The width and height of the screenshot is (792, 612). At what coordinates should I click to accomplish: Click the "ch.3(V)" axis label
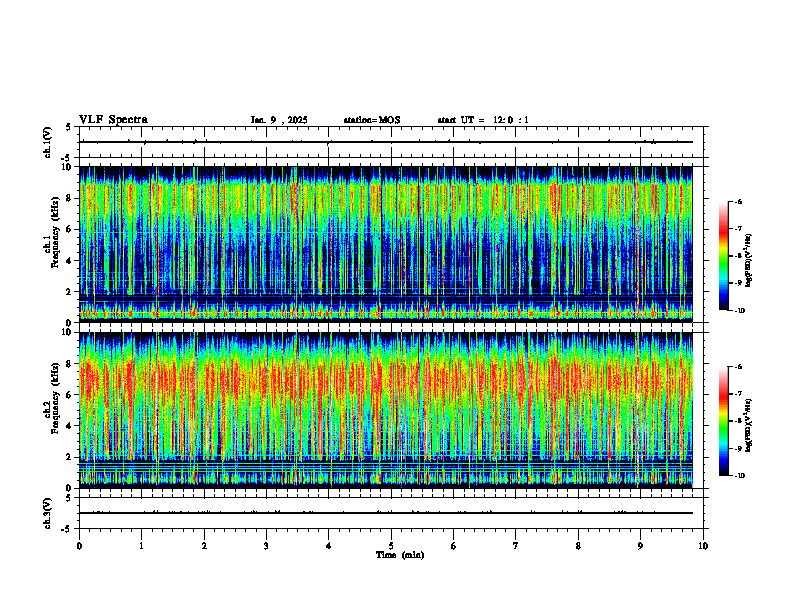click(x=48, y=514)
